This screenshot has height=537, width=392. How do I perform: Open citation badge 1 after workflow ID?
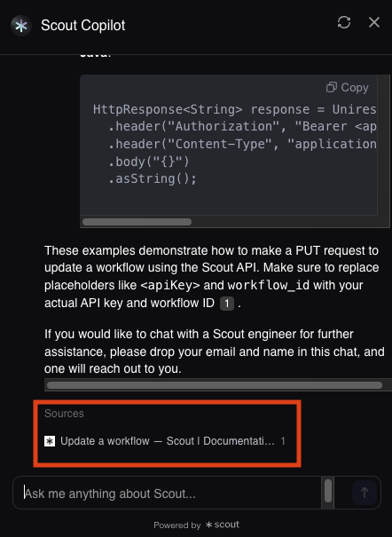227,304
